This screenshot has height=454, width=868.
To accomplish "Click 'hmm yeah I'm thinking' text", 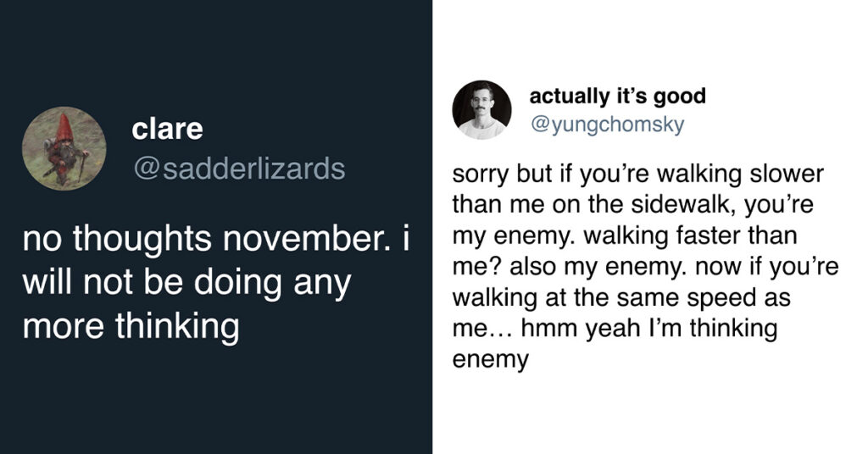I will (x=649, y=329).
